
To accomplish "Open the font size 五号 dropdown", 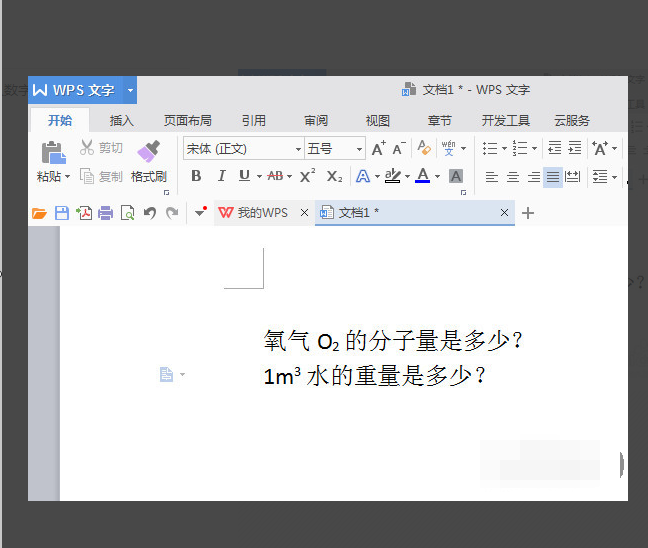I will coord(359,149).
